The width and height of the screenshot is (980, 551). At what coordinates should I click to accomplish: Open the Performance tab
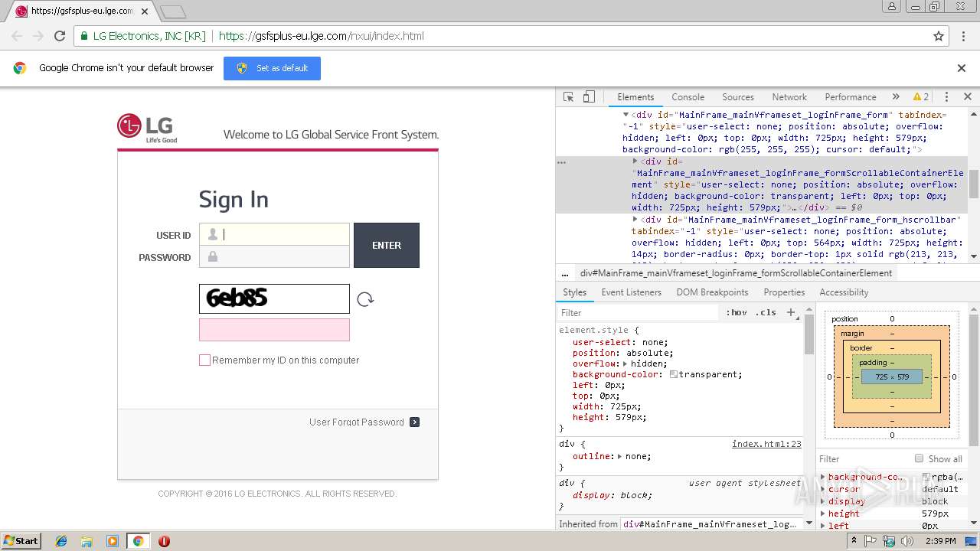coord(851,97)
